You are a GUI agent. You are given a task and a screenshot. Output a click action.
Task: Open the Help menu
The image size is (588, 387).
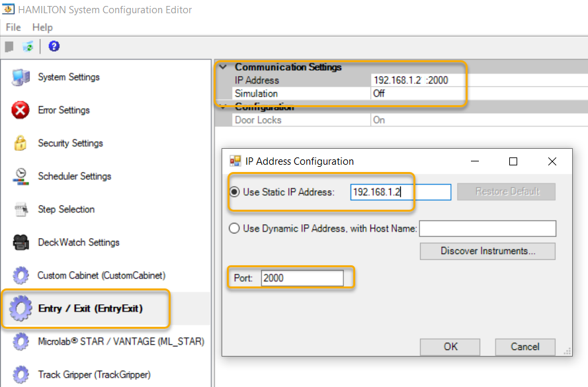pos(42,27)
